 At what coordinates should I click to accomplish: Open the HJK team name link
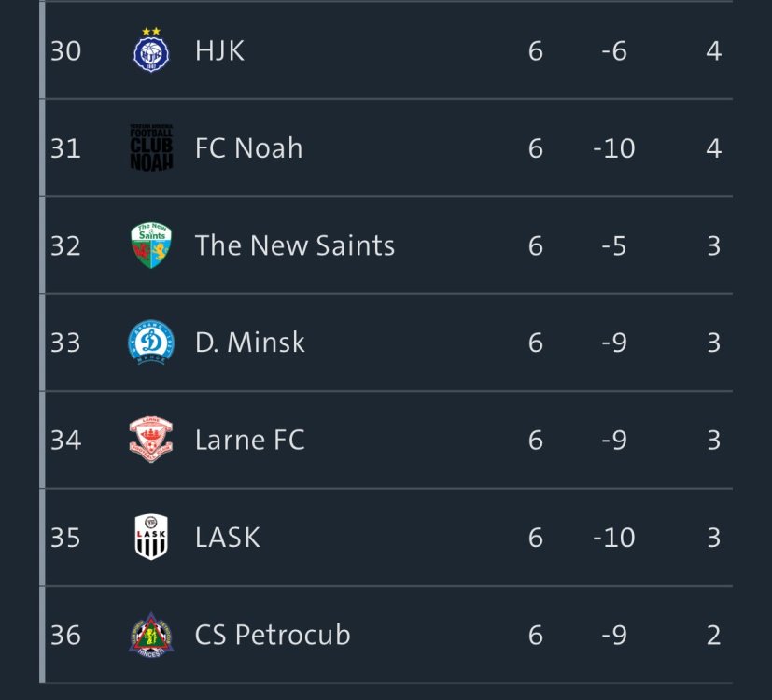219,50
